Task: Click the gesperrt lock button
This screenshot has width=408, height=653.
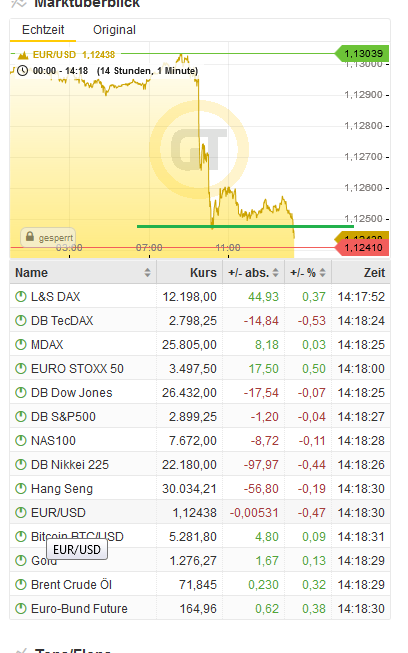Action: click(x=48, y=237)
